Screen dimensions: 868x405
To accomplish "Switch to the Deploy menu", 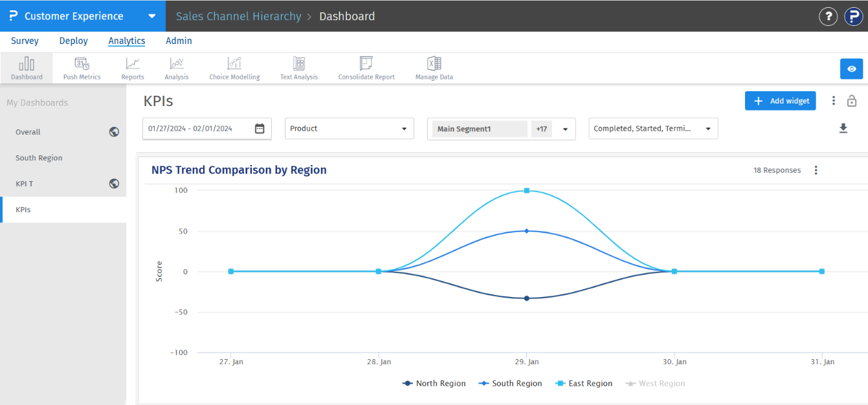I will click(x=73, y=41).
